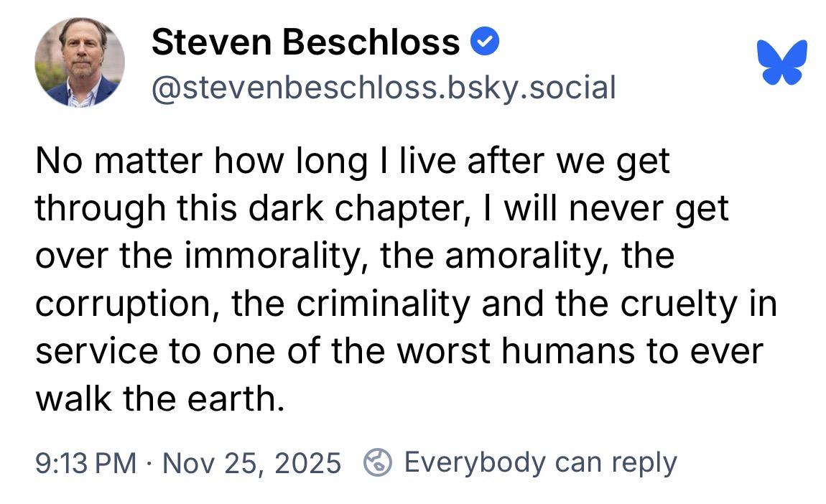The image size is (826, 504).
Task: Click the Bluesky butterfly logo
Action: tap(781, 62)
